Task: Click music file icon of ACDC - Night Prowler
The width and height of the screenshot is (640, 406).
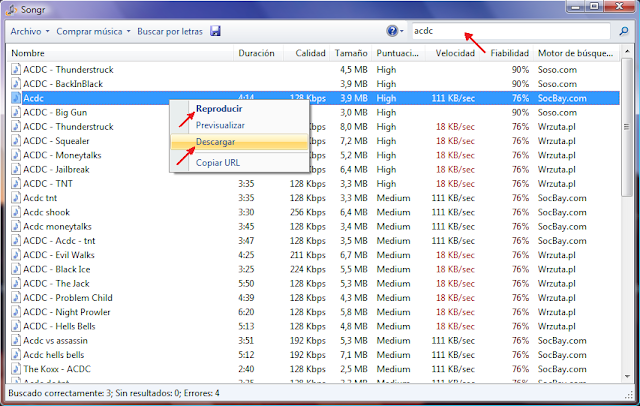Action: [x=16, y=312]
